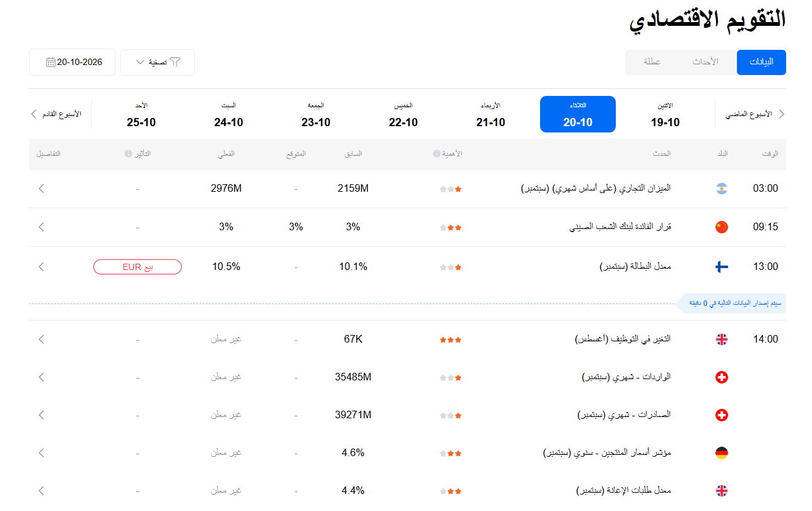Click the Argentina flag in the 03:00 row
This screenshot has width=812, height=511.
tap(722, 189)
